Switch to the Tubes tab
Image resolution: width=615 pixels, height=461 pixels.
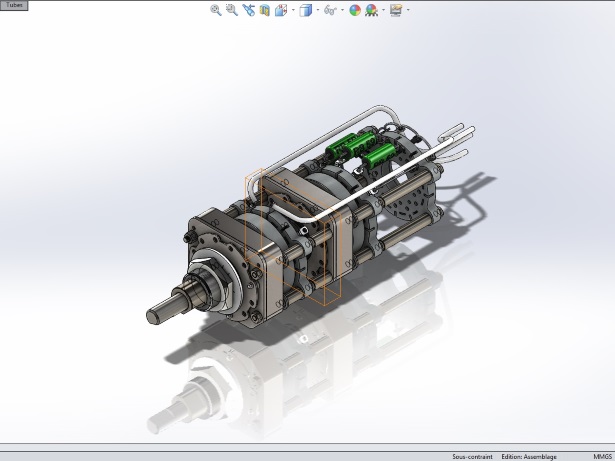point(13,5)
